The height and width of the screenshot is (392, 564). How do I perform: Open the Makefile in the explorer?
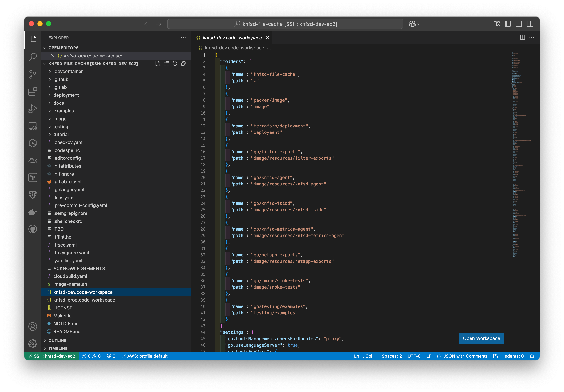pyautogui.click(x=116, y=316)
